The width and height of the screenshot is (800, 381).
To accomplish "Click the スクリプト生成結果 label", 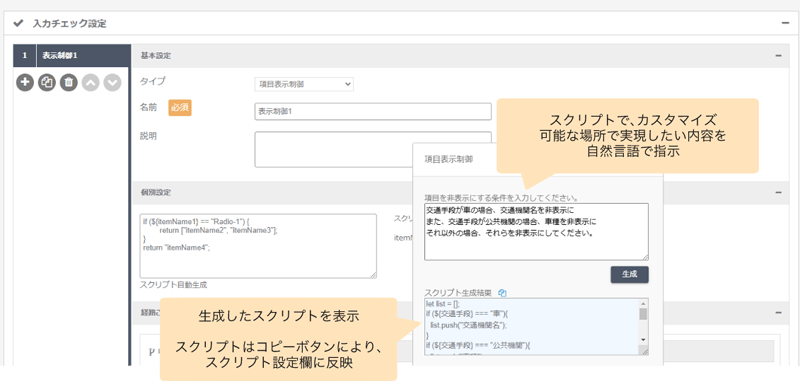I will 458,293.
